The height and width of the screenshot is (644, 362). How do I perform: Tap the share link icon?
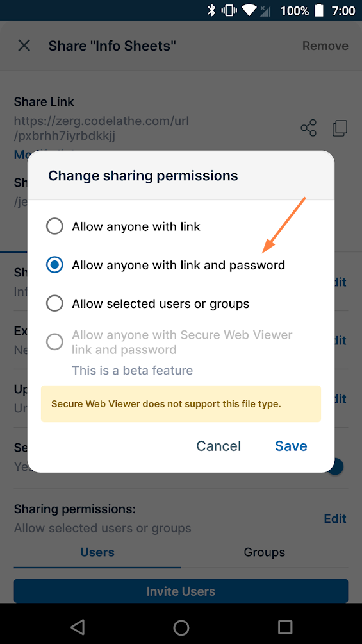click(x=309, y=128)
